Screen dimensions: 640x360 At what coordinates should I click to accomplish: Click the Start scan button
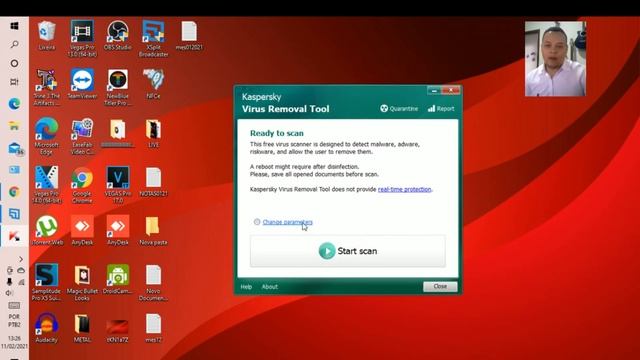[348, 251]
